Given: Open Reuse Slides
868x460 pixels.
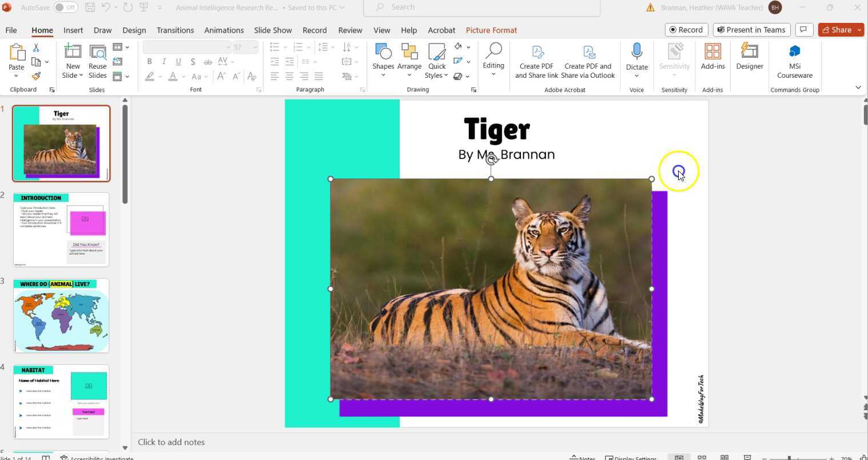Looking at the screenshot, I should [98, 61].
